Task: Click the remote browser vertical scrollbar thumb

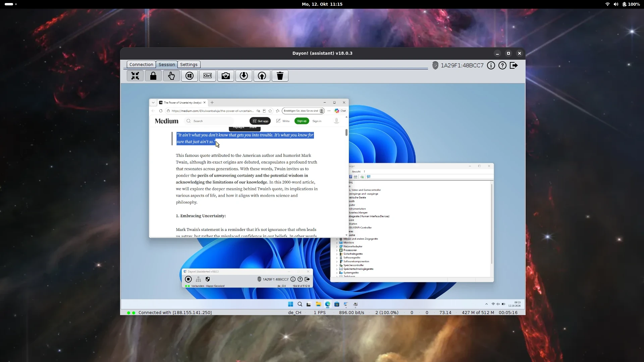Action: pyautogui.click(x=346, y=132)
